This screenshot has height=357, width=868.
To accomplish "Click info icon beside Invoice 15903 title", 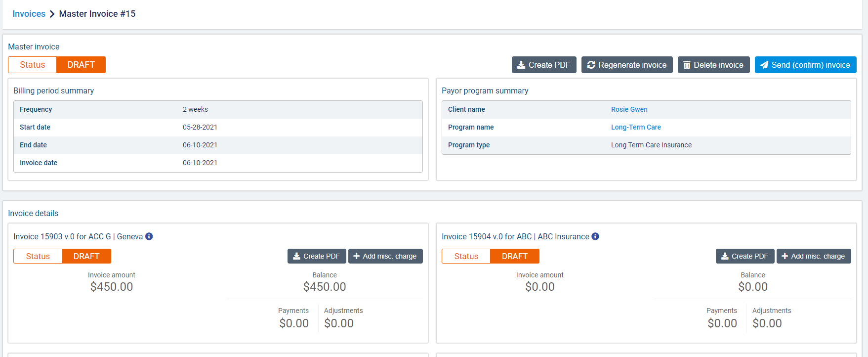I will coord(149,236).
